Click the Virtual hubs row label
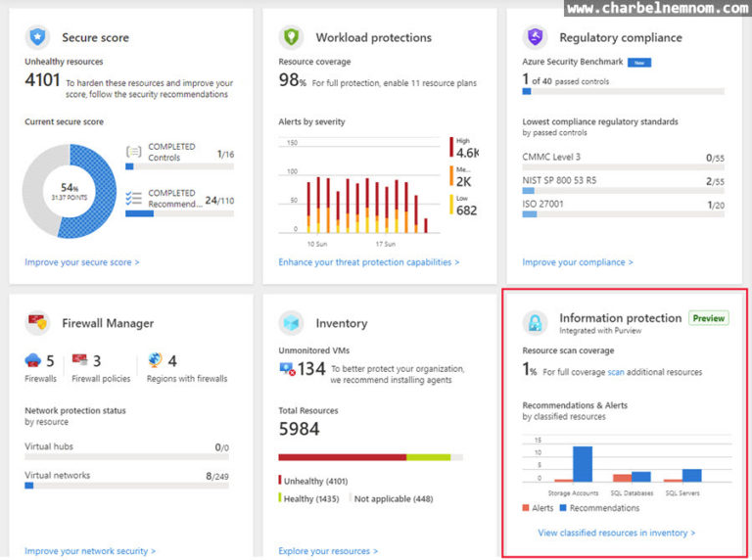The image size is (752, 560). click(x=49, y=446)
